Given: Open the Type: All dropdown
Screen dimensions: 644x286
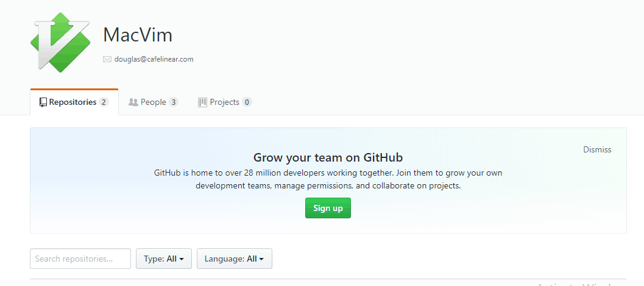Looking at the screenshot, I should 164,259.
